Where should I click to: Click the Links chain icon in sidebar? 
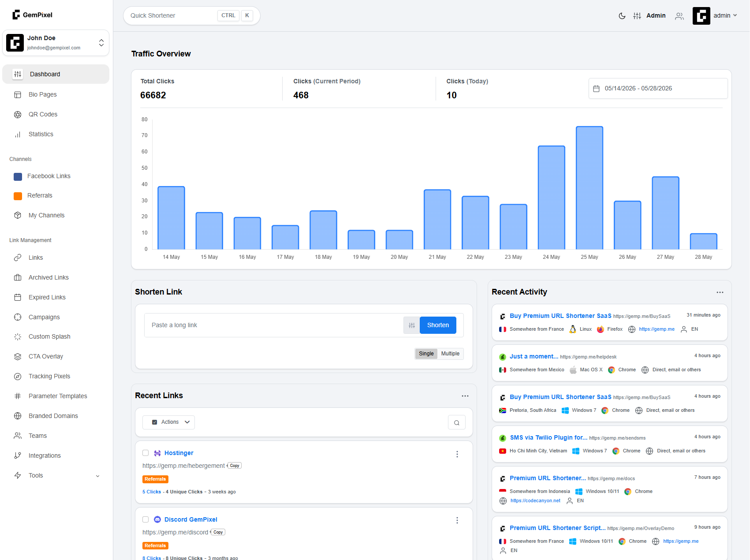(18, 258)
